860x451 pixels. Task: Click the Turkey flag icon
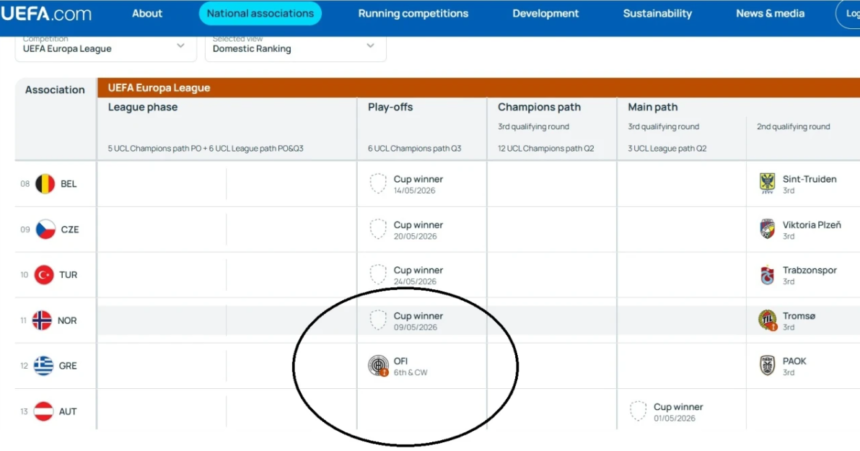[45, 275]
